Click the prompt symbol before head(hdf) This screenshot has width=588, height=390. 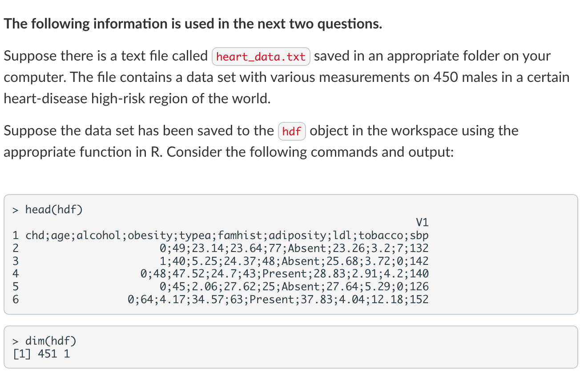pos(16,209)
